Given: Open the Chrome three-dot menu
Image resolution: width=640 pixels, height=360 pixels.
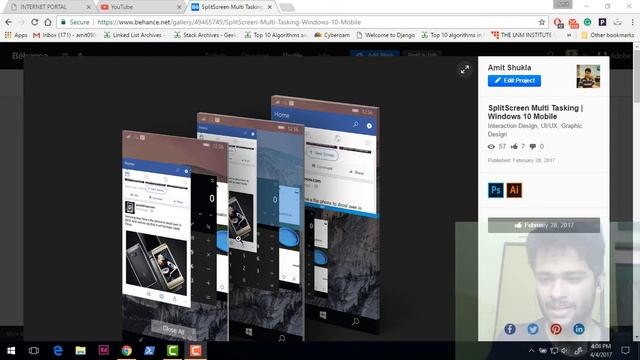Looking at the screenshot, I should point(632,22).
